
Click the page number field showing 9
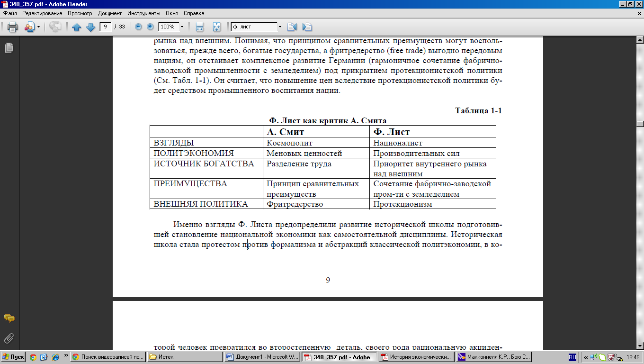(106, 27)
